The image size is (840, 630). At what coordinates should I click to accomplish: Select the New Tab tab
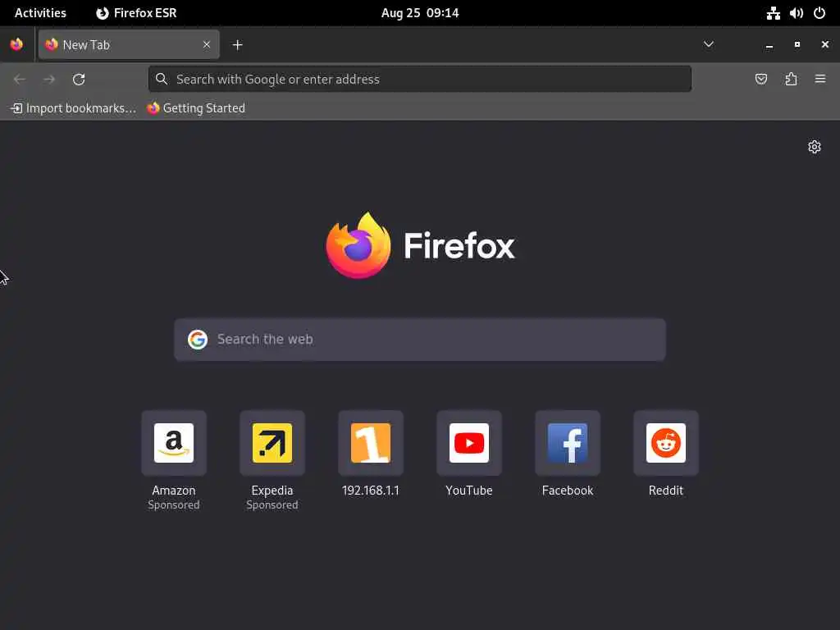pos(129,44)
